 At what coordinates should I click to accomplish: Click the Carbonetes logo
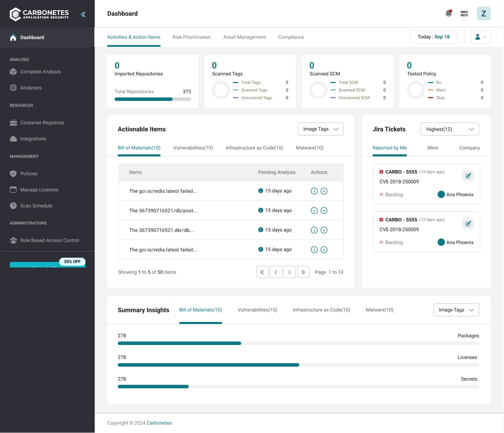tap(39, 14)
